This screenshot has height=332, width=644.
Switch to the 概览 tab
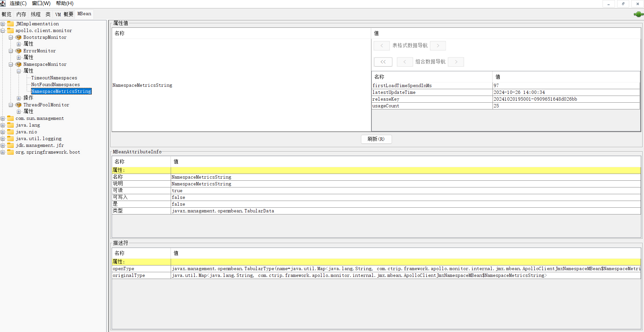(6, 14)
